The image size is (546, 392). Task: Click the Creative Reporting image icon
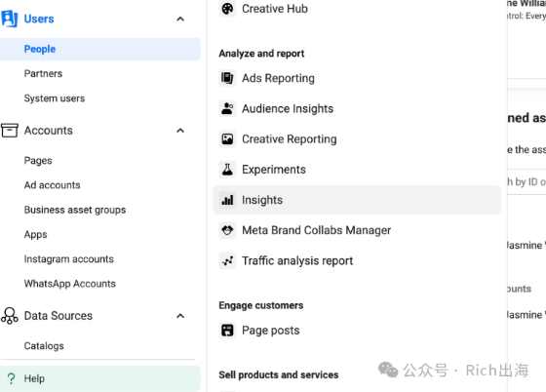tap(227, 138)
